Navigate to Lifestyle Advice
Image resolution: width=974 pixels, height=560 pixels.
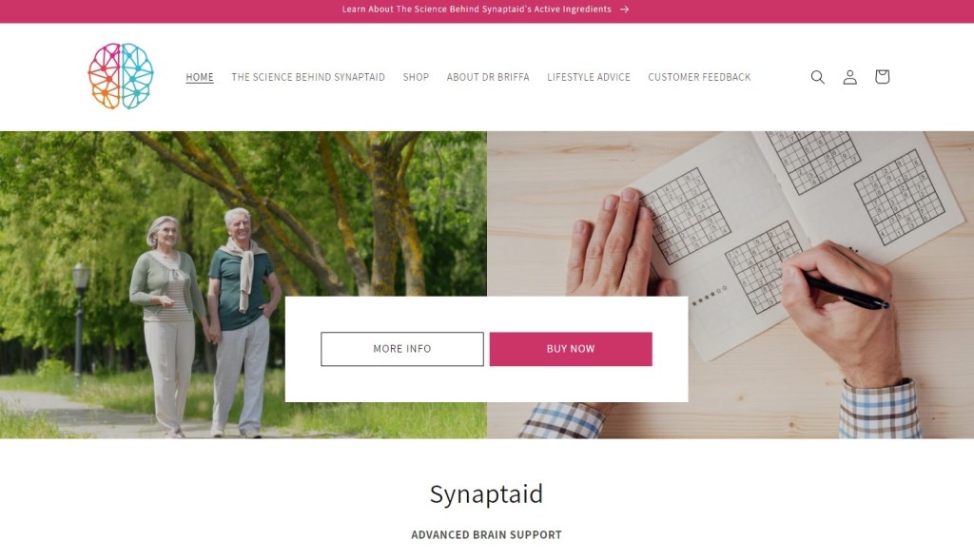click(x=588, y=77)
